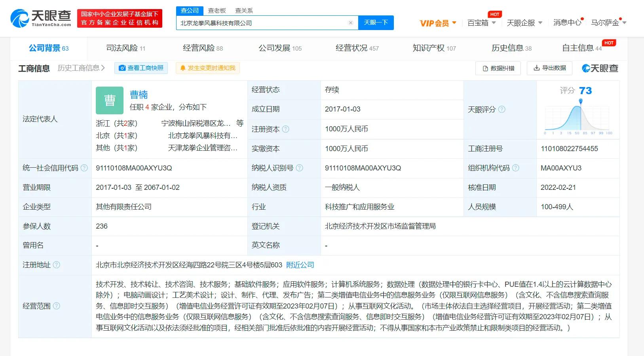Click the bell icon on 发生变更时通知我

pyautogui.click(x=182, y=68)
